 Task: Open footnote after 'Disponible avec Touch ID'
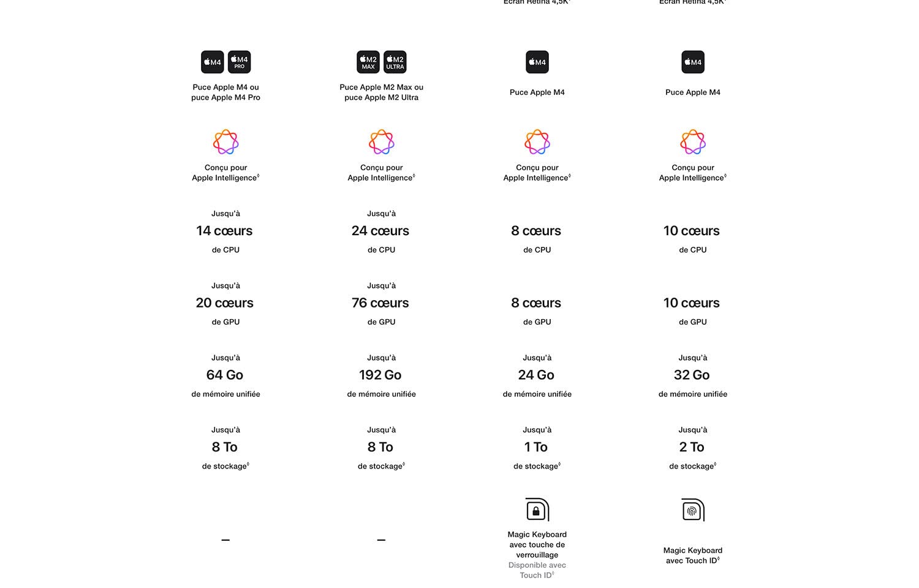tap(553, 573)
